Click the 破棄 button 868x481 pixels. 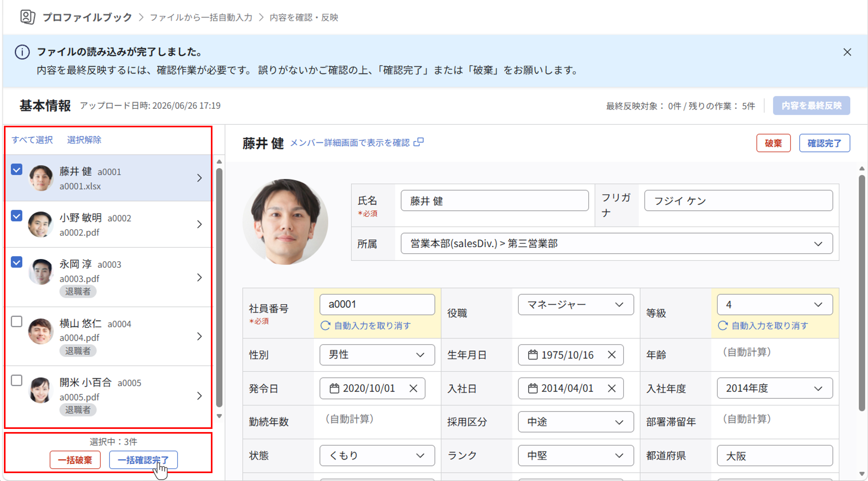(773, 143)
